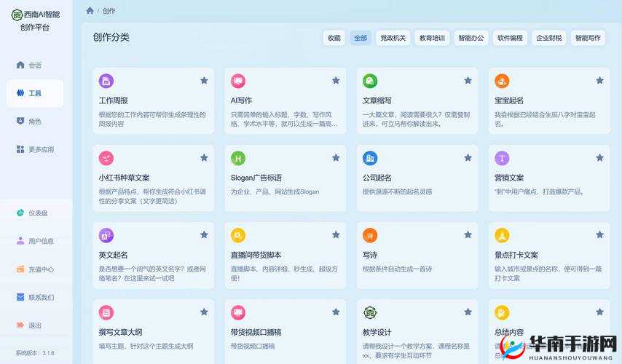622x364 pixels.
Task: Filter by 党政机关 category
Action: pyautogui.click(x=393, y=38)
